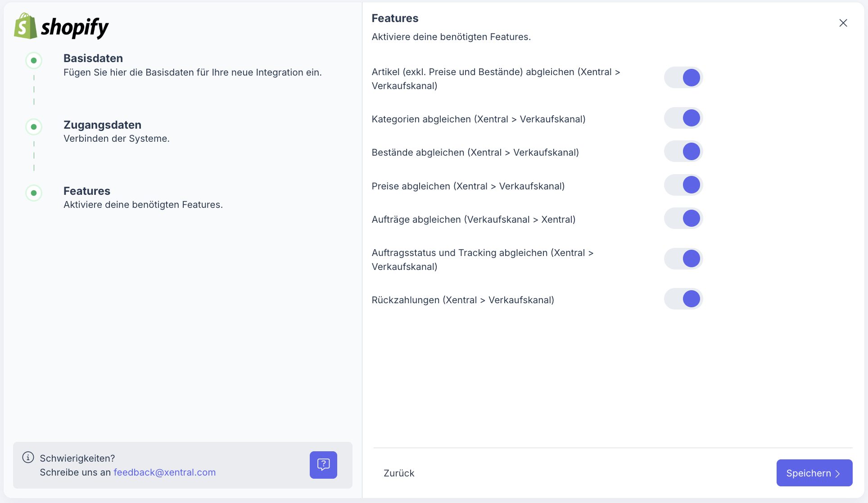
Task: Close the Features dialog with X
Action: [843, 23]
